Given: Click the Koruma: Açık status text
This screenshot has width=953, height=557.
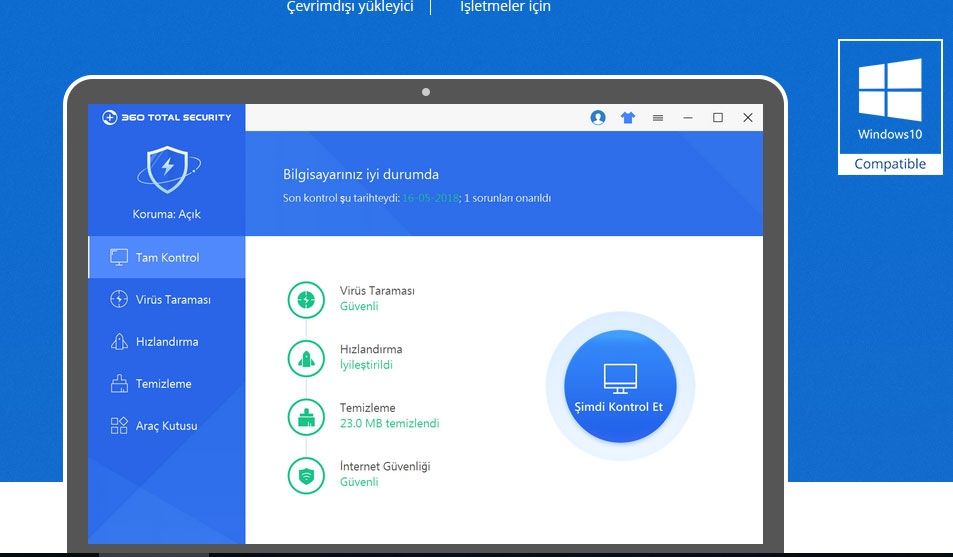Looking at the screenshot, I should (167, 214).
